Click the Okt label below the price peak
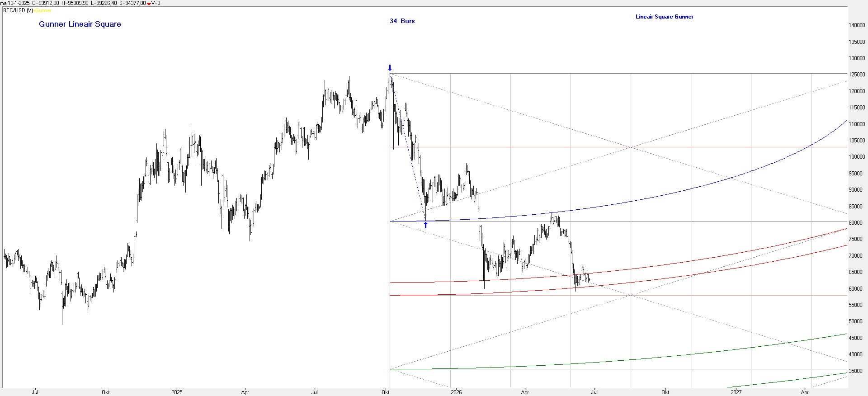Image resolution: width=868 pixels, height=396 pixels. tap(386, 392)
